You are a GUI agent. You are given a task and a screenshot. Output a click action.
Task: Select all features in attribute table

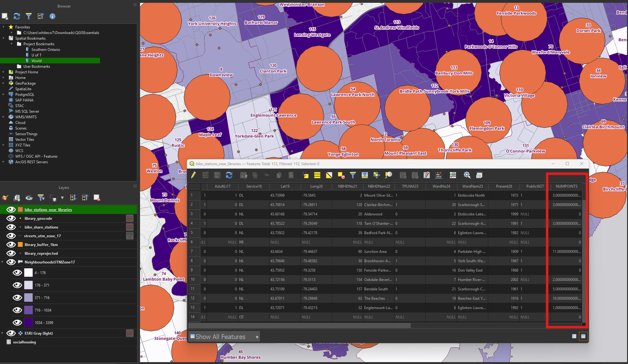[317, 175]
